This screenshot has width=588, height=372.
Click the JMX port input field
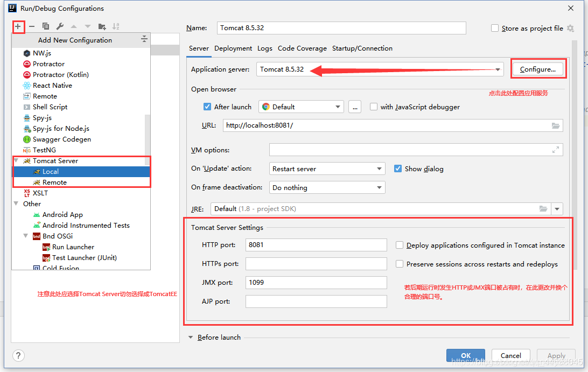click(x=316, y=283)
